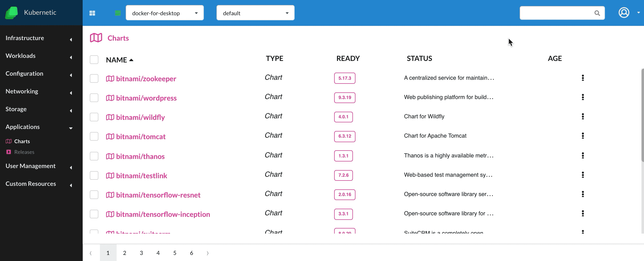This screenshot has height=261, width=644.
Task: Expand the Workloads sidebar section
Action: pos(39,56)
